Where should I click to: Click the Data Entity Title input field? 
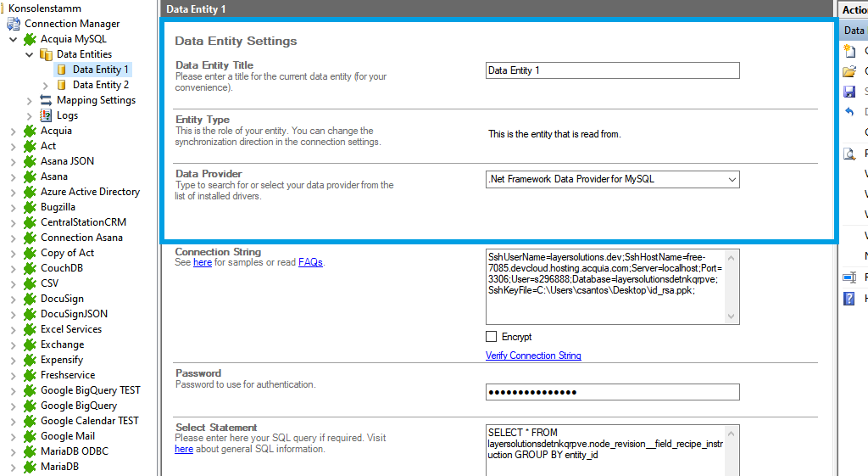(612, 70)
